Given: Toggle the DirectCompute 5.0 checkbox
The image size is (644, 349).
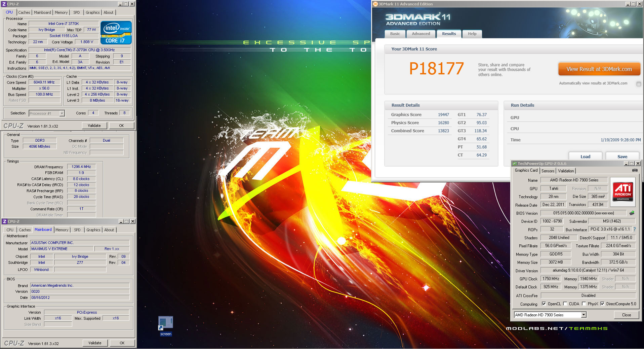Looking at the screenshot, I should [x=602, y=304].
